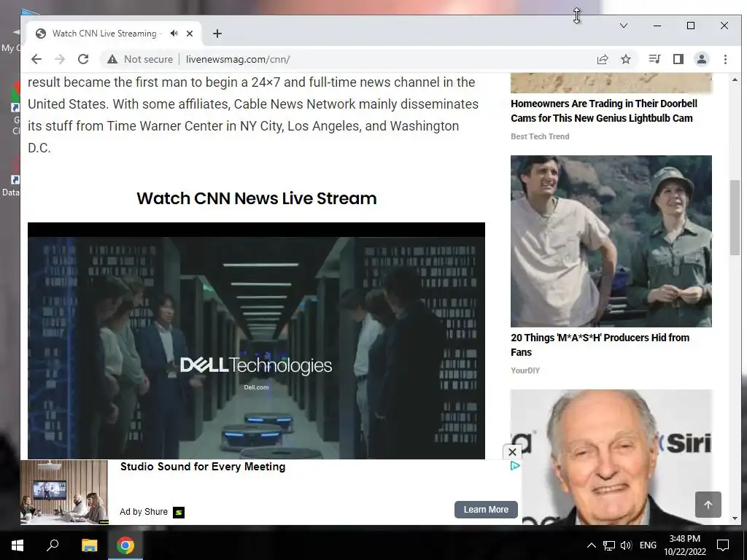Open the 20 Things M*A*S*H Producers Hid article

click(600, 345)
